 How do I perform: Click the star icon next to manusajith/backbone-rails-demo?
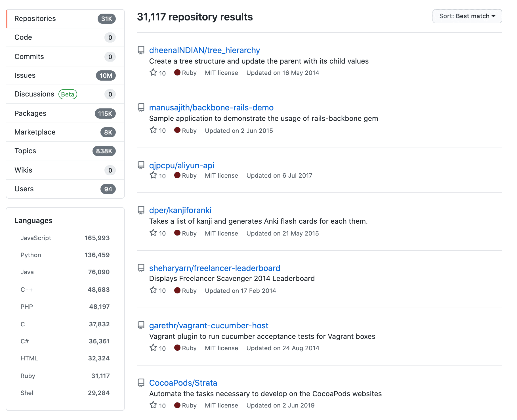click(x=153, y=130)
